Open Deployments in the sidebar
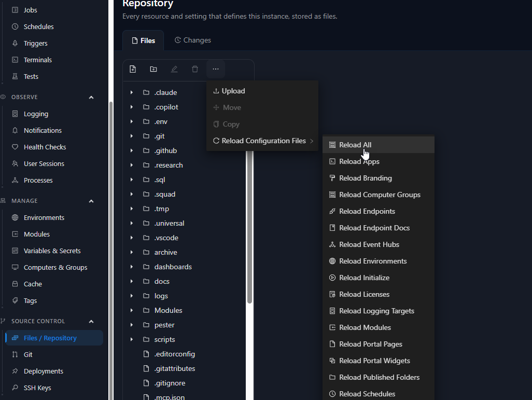Viewport: 532px width, 400px height. pos(44,371)
